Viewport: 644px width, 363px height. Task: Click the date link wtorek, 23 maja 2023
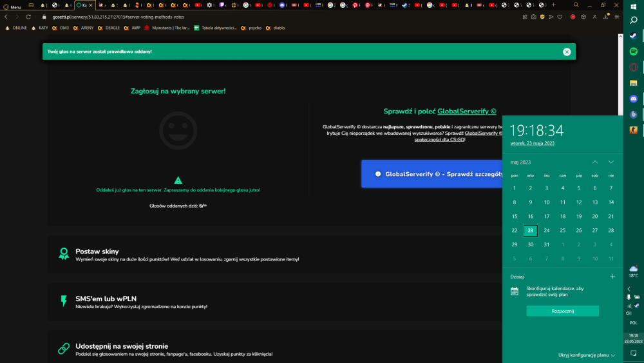coord(533,144)
